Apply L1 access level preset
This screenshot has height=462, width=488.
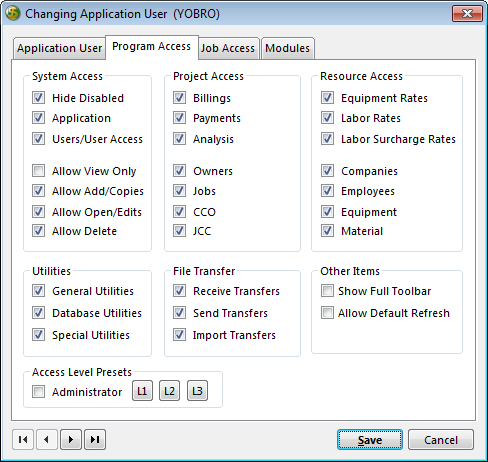(142, 391)
